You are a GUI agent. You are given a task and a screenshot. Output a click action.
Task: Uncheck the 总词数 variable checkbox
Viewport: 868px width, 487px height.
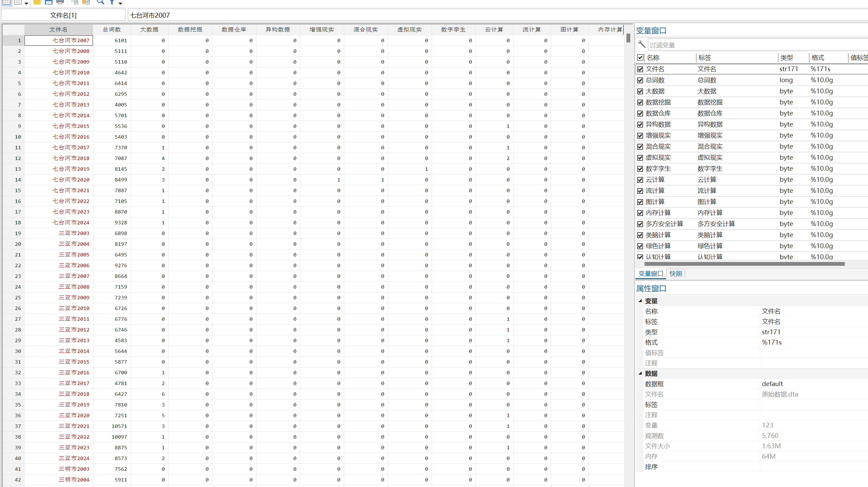(x=640, y=80)
